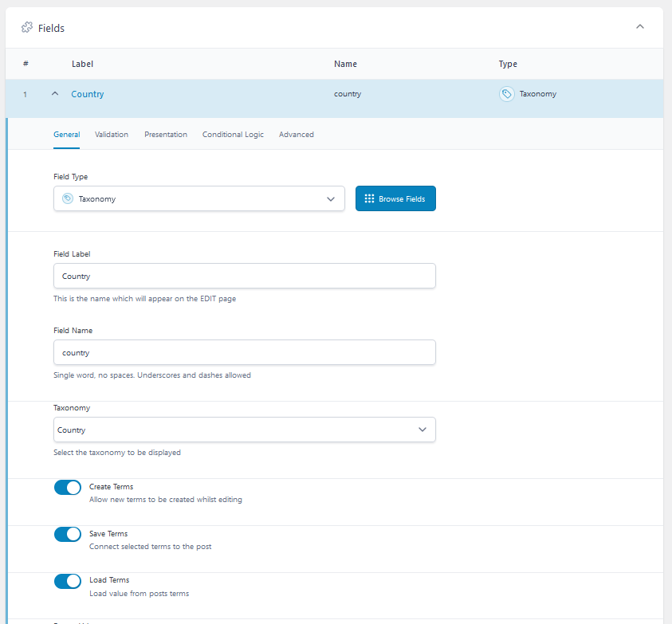The height and width of the screenshot is (624, 672).
Task: Click the Taxonomy tag icon in Type column
Action: click(x=506, y=94)
